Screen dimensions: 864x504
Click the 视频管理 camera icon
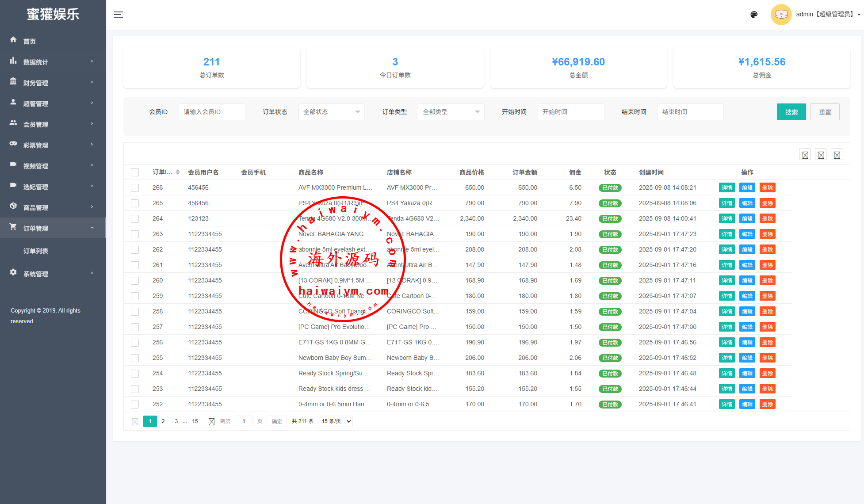point(13,164)
